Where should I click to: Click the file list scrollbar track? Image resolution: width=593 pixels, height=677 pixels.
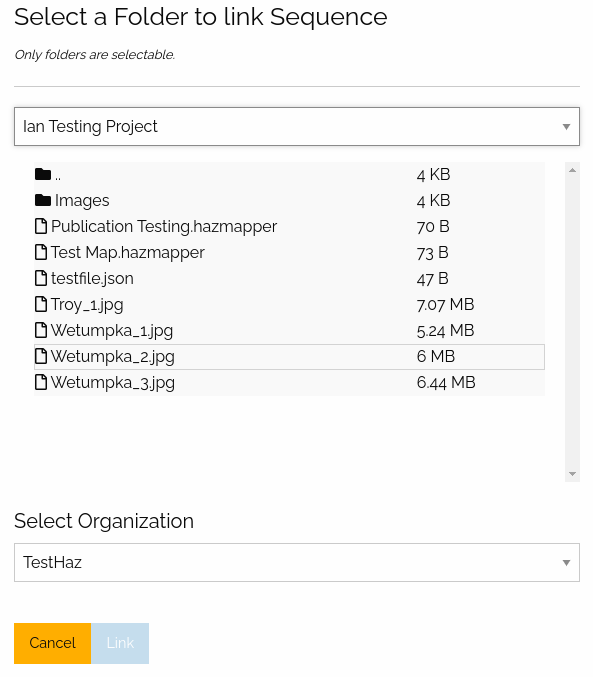click(x=572, y=322)
